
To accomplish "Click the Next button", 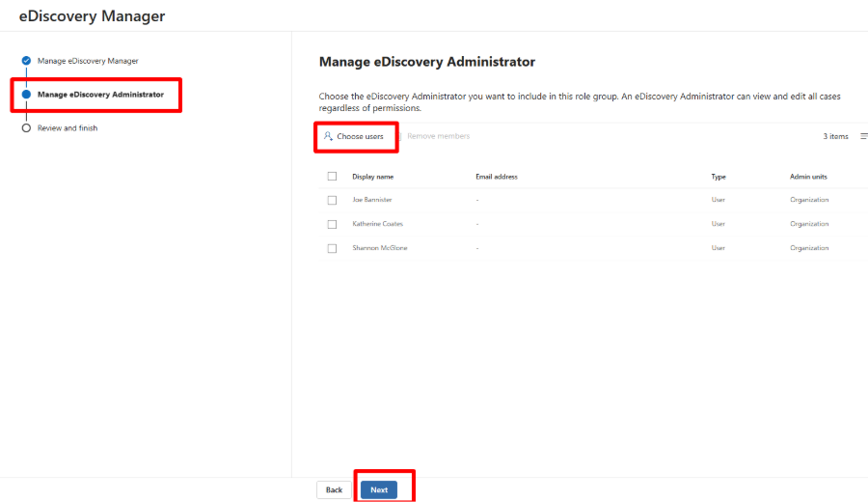I will pos(379,489).
